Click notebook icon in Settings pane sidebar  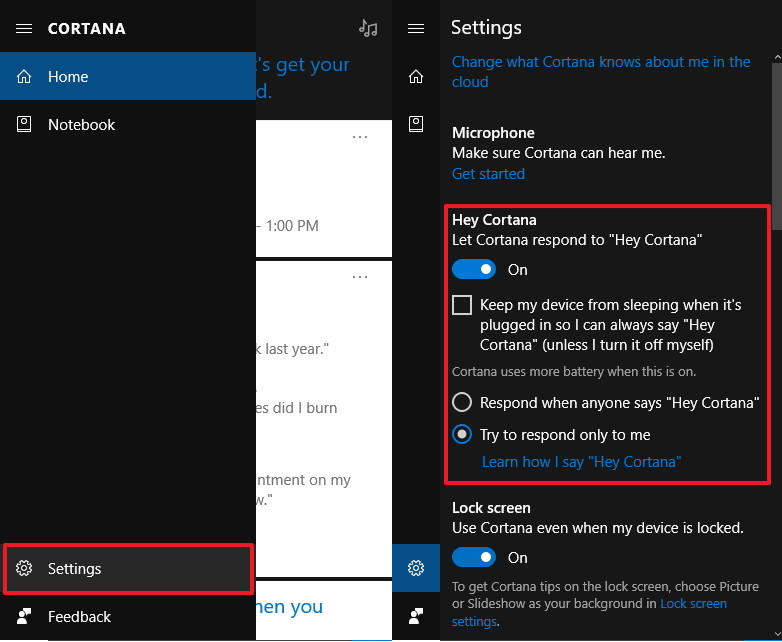(x=416, y=124)
